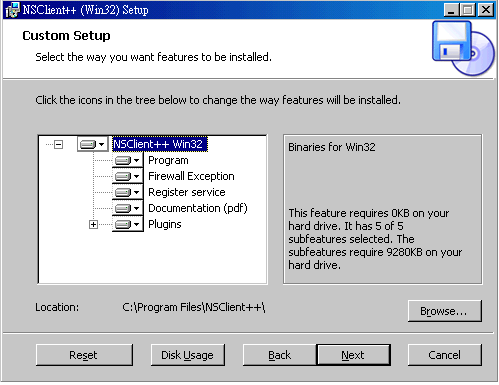Close the setup window

(486, 10)
